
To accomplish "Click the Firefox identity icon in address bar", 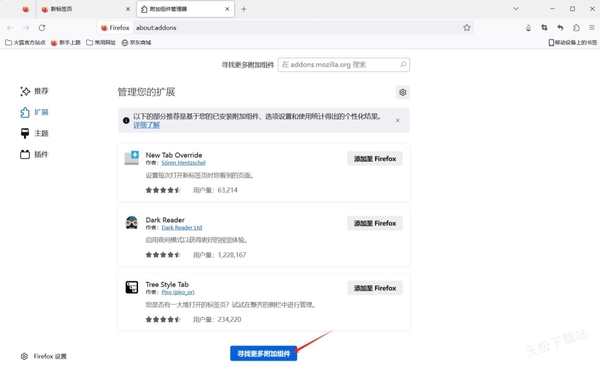I will click(x=115, y=28).
